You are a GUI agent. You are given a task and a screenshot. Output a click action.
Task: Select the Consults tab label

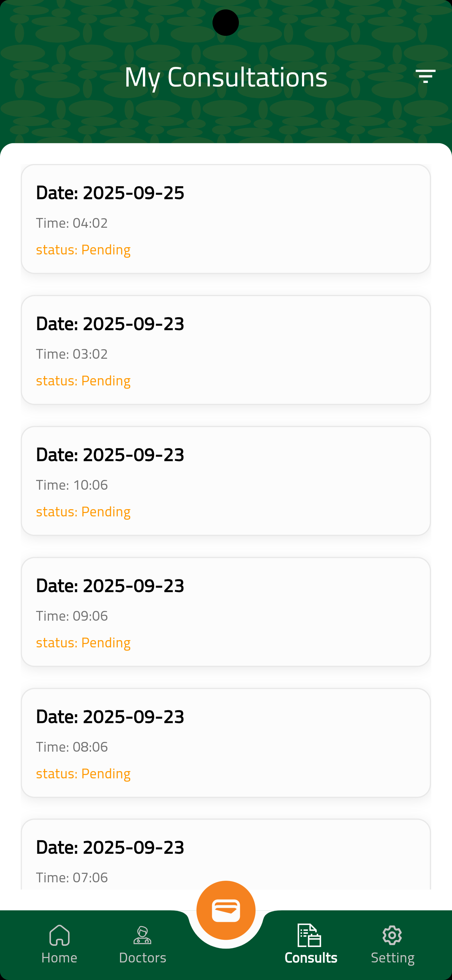tap(311, 958)
